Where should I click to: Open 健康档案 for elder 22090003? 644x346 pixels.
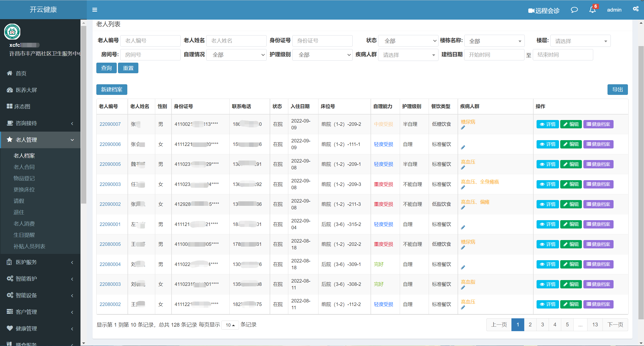coord(598,184)
